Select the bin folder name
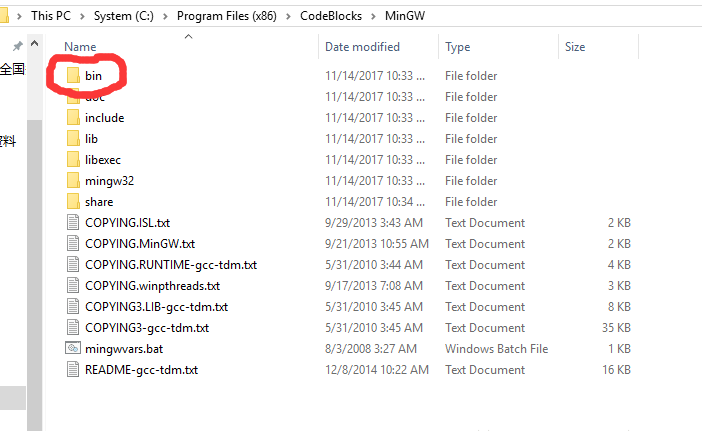This screenshot has width=702, height=431. click(x=94, y=76)
